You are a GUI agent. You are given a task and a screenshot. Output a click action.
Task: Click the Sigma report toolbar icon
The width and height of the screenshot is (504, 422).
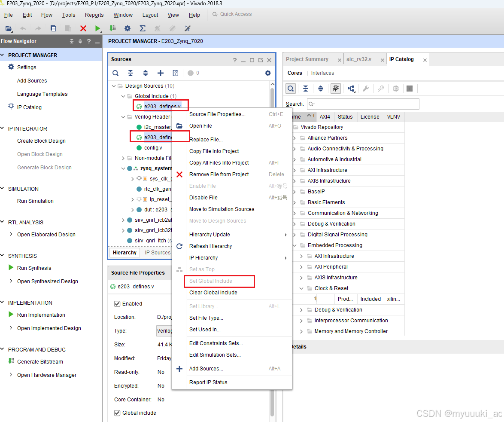coord(143,28)
